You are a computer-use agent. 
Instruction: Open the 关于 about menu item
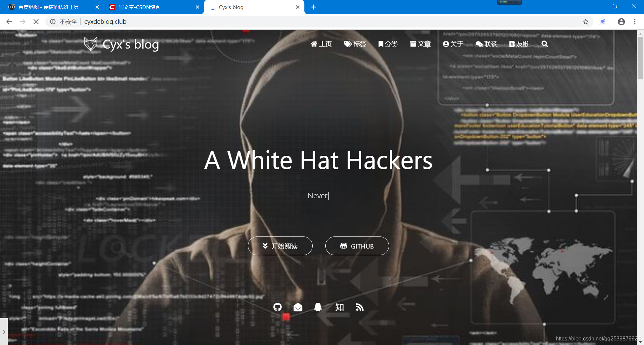(453, 44)
